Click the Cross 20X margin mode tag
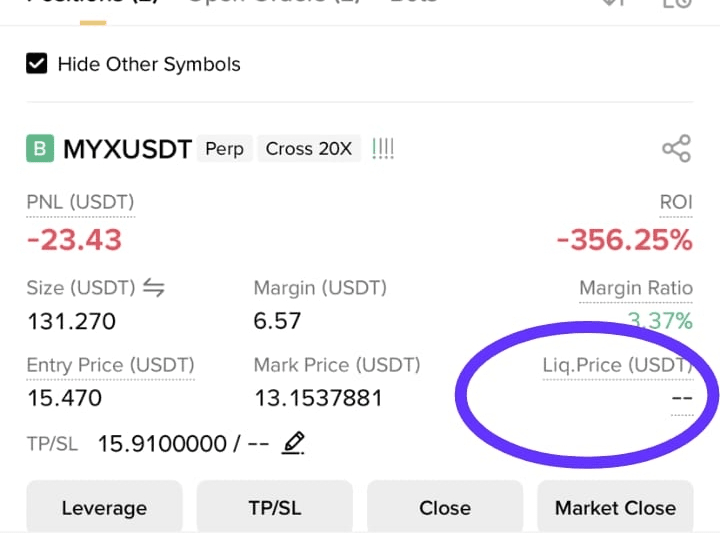The image size is (720, 540). click(309, 148)
